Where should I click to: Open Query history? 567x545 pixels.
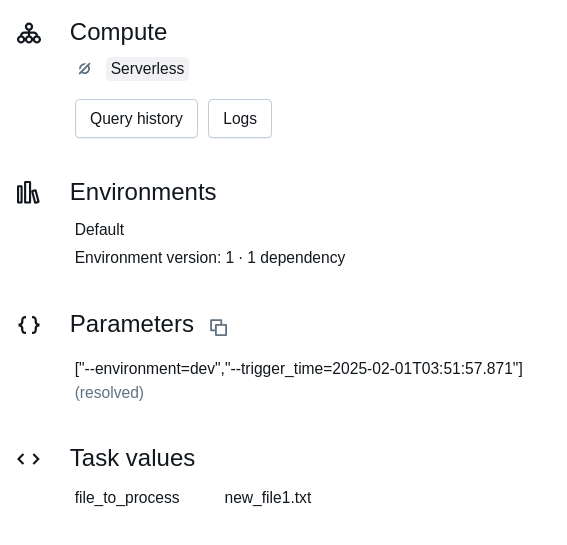[136, 119]
